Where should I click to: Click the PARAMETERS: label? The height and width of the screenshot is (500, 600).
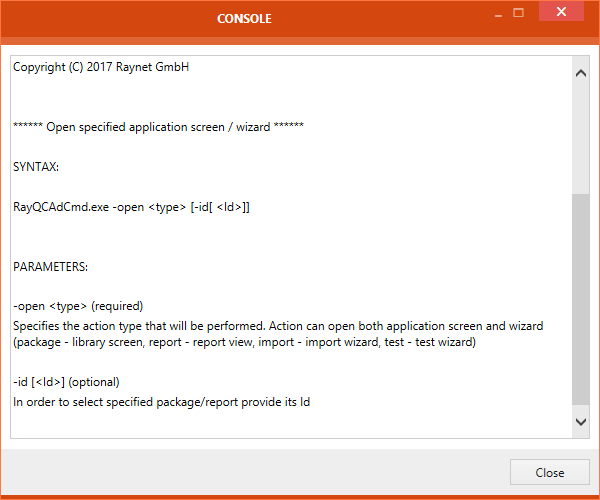point(51,267)
